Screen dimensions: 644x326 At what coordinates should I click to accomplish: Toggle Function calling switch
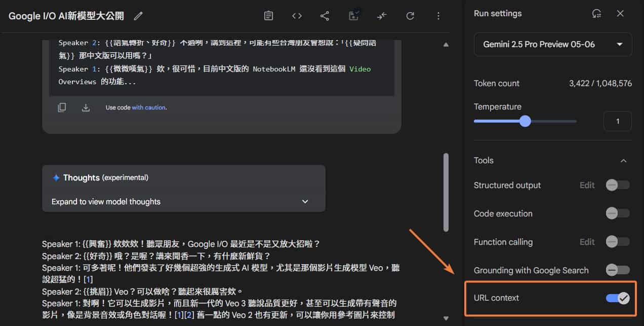coord(618,242)
